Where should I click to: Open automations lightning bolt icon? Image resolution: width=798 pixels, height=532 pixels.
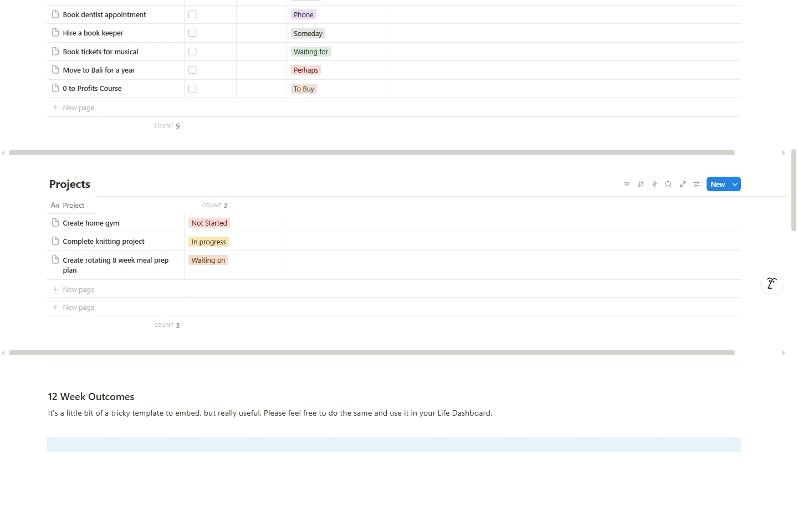pyautogui.click(x=654, y=185)
